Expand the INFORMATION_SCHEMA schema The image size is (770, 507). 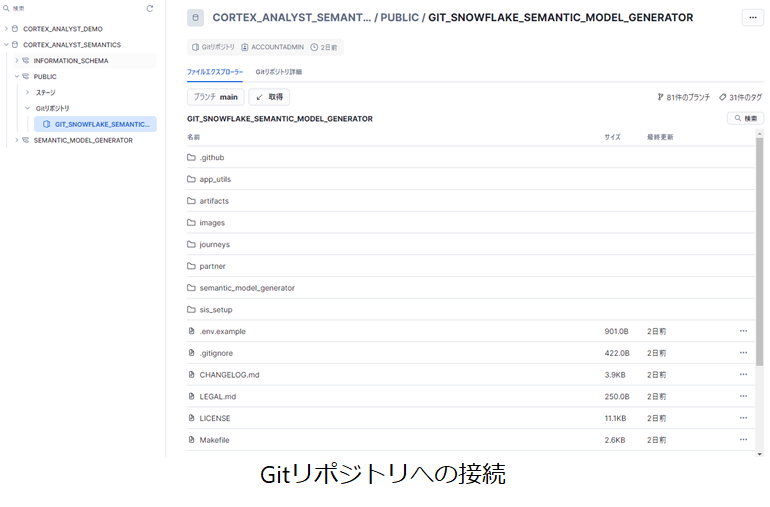coord(16,60)
